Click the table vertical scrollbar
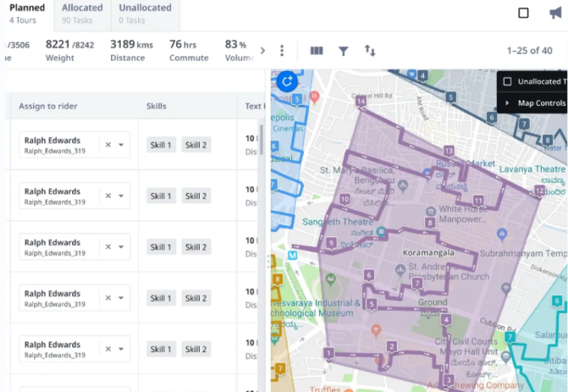568x392 pixels. click(x=261, y=140)
